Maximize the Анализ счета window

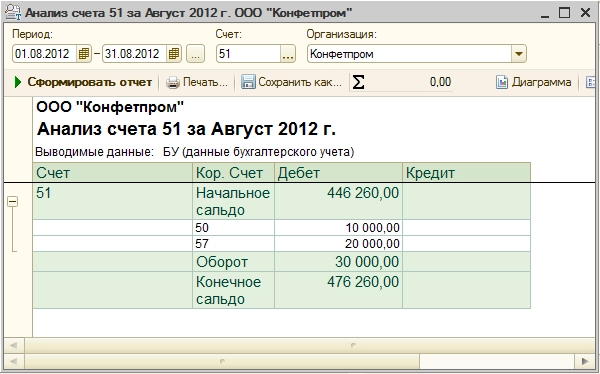[564, 13]
